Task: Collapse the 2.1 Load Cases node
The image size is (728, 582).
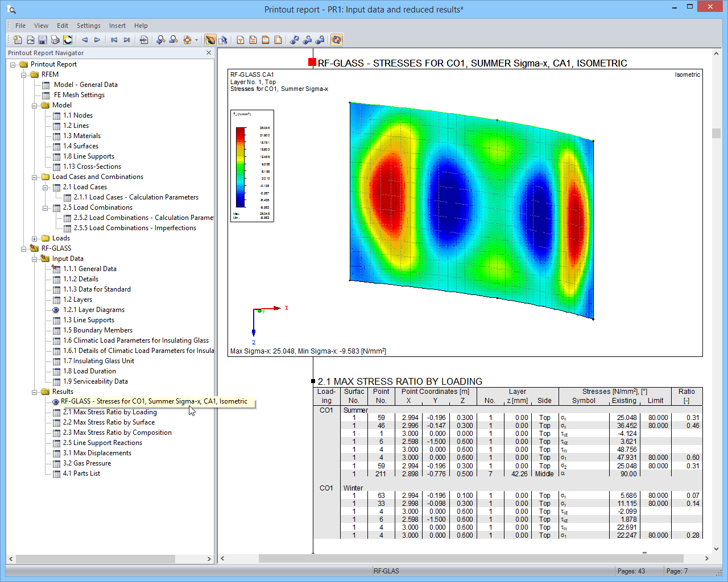Action: point(45,187)
